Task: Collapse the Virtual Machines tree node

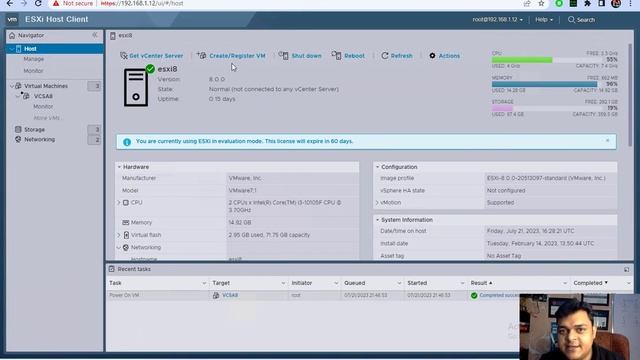Action: 12,86
